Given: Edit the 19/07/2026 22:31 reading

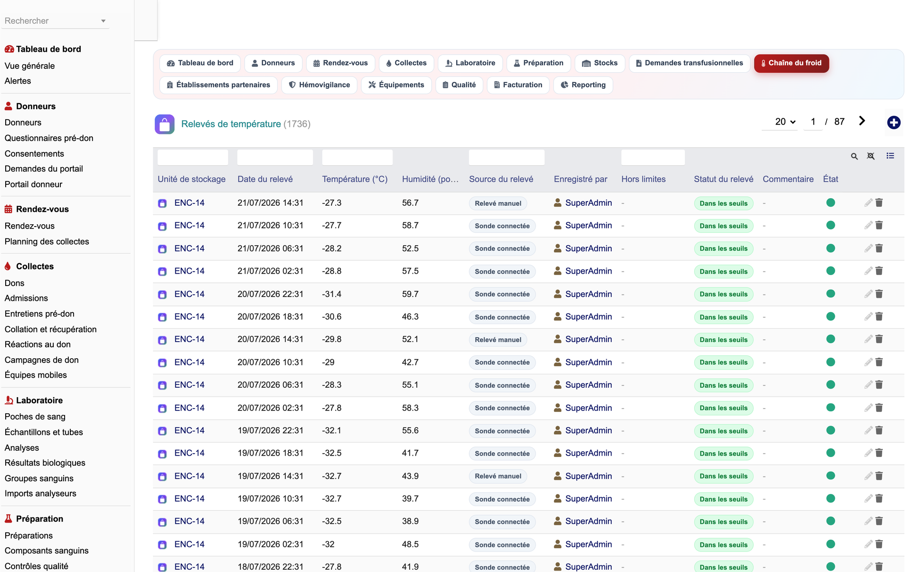Looking at the screenshot, I should tap(868, 430).
